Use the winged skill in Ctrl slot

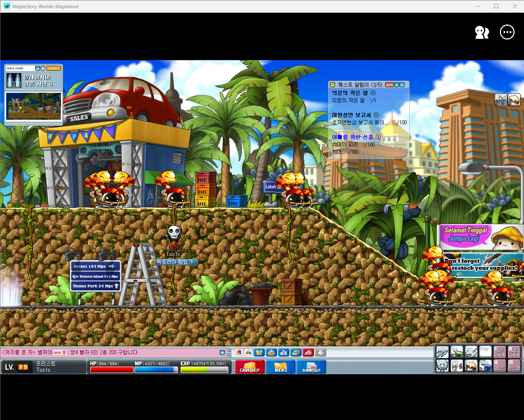tap(443, 366)
